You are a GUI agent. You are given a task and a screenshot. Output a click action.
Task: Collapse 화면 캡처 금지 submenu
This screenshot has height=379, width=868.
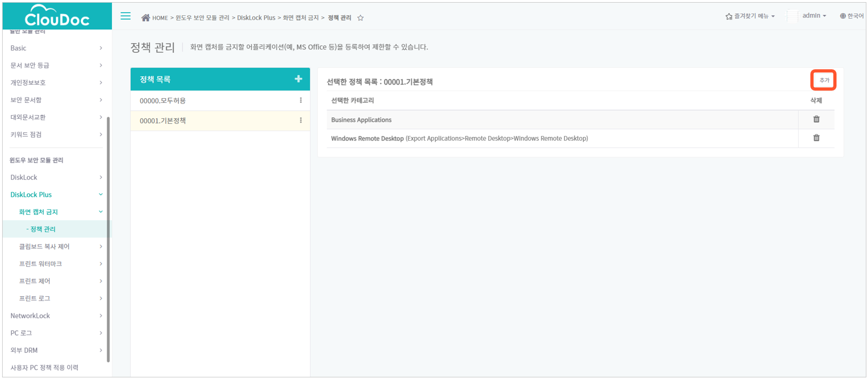(56, 212)
